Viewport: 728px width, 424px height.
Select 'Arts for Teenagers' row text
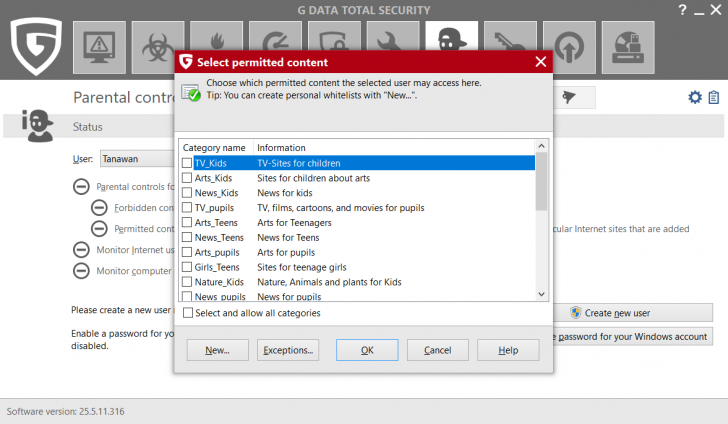(x=294, y=222)
